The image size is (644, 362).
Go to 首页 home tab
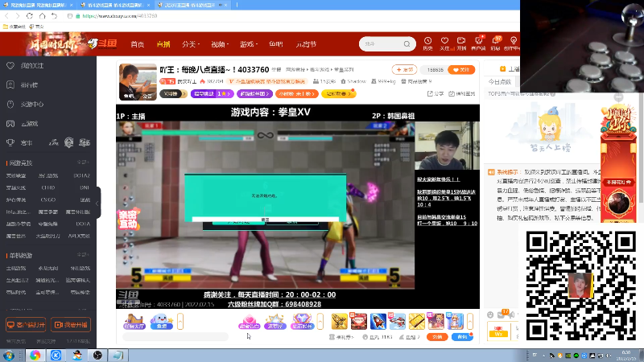click(137, 44)
